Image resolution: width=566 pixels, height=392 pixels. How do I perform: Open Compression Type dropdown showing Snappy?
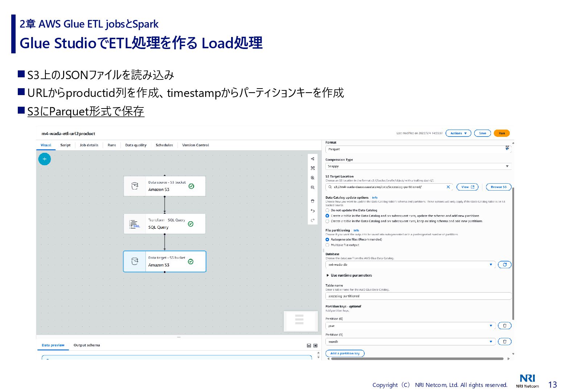[x=418, y=166]
